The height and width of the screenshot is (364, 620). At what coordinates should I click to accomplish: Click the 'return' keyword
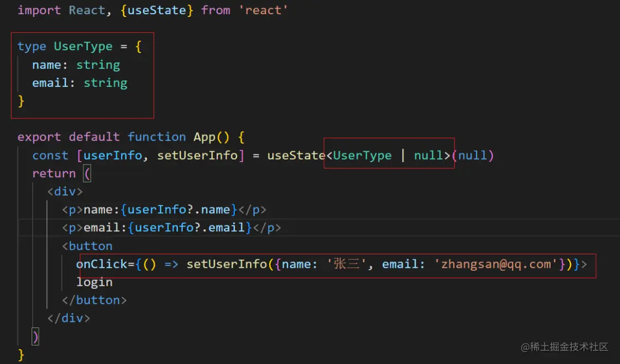(54, 173)
